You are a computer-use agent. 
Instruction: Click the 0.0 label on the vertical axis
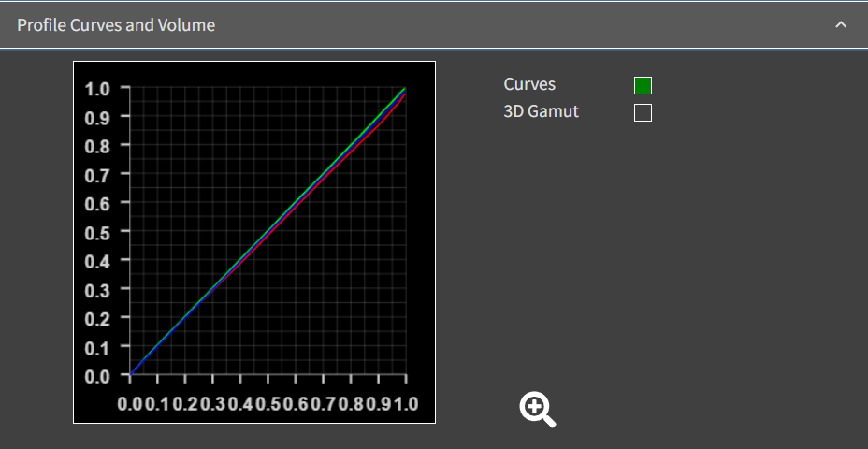coord(97,376)
